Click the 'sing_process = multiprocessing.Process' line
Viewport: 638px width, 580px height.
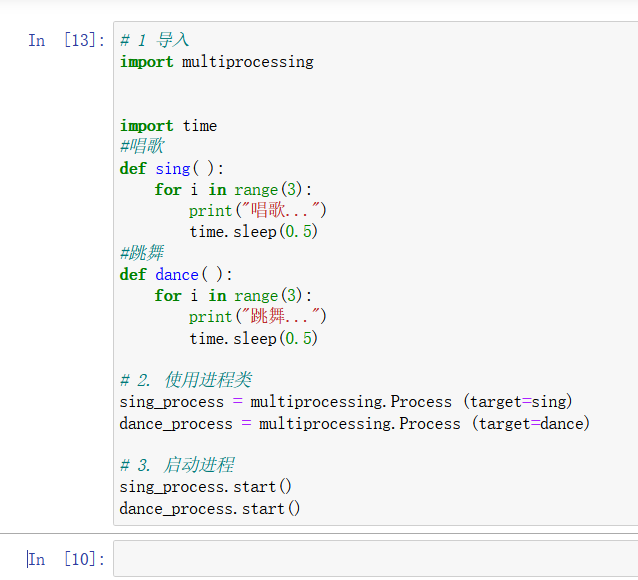pos(346,401)
